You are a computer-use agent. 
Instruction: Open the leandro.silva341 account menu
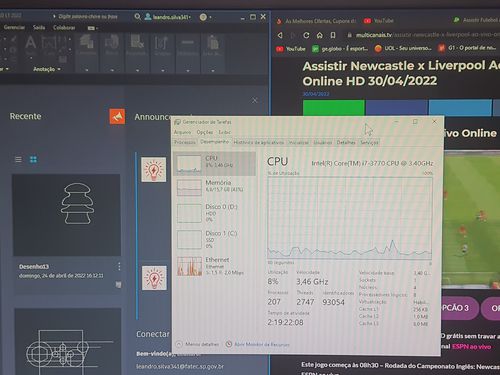168,17
